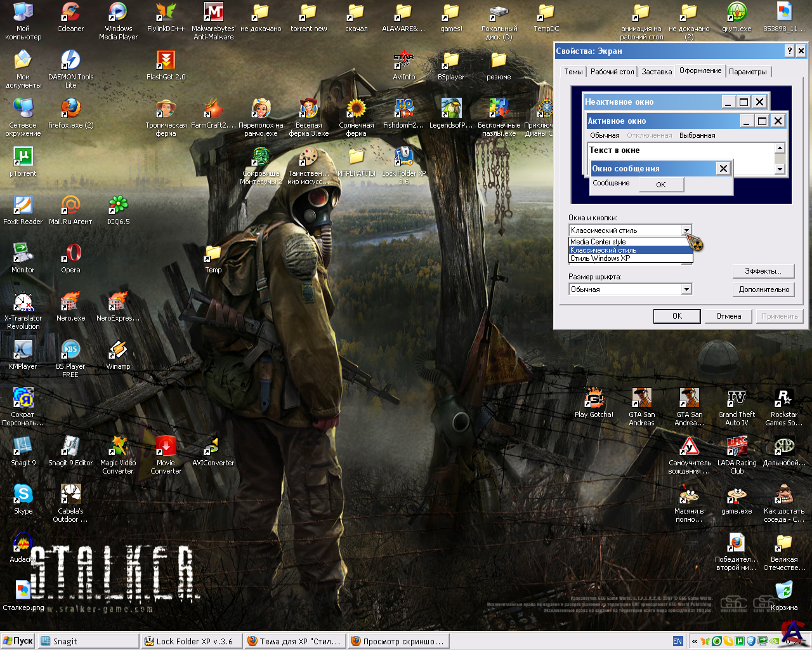812x650 pixels.
Task: Switch to the Заставка tab
Action: tap(657, 72)
